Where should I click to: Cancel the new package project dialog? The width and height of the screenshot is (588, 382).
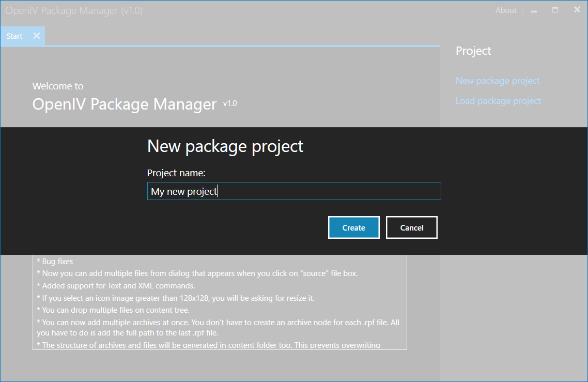click(411, 227)
